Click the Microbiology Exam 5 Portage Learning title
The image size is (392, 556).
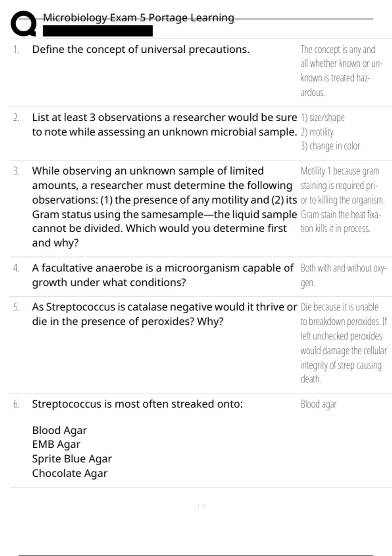(x=139, y=18)
